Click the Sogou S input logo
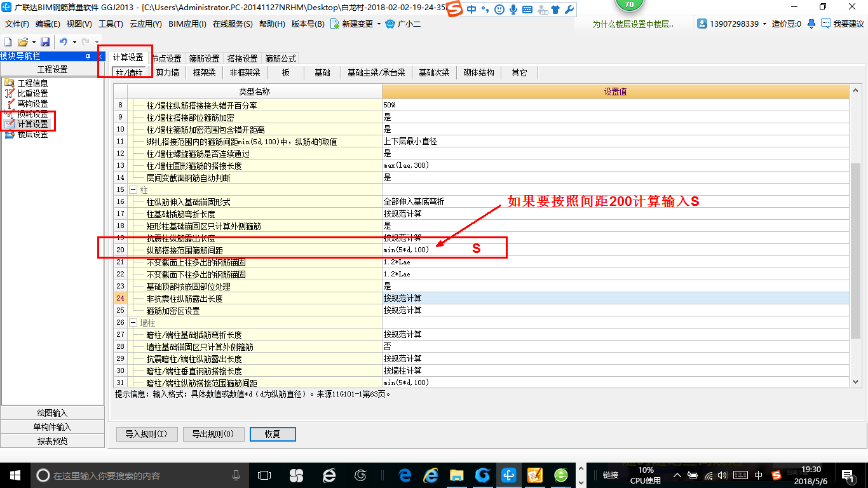 [x=454, y=10]
